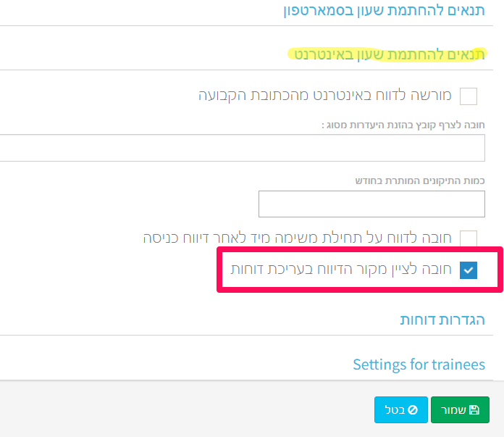Open the absence type field for file attachment
The height and width of the screenshot is (437, 504).
point(242,148)
